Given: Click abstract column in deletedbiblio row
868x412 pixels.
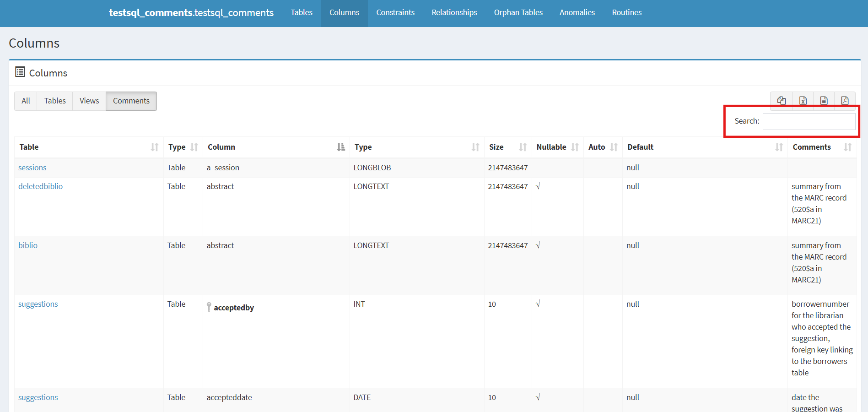Looking at the screenshot, I should pyautogui.click(x=220, y=186).
